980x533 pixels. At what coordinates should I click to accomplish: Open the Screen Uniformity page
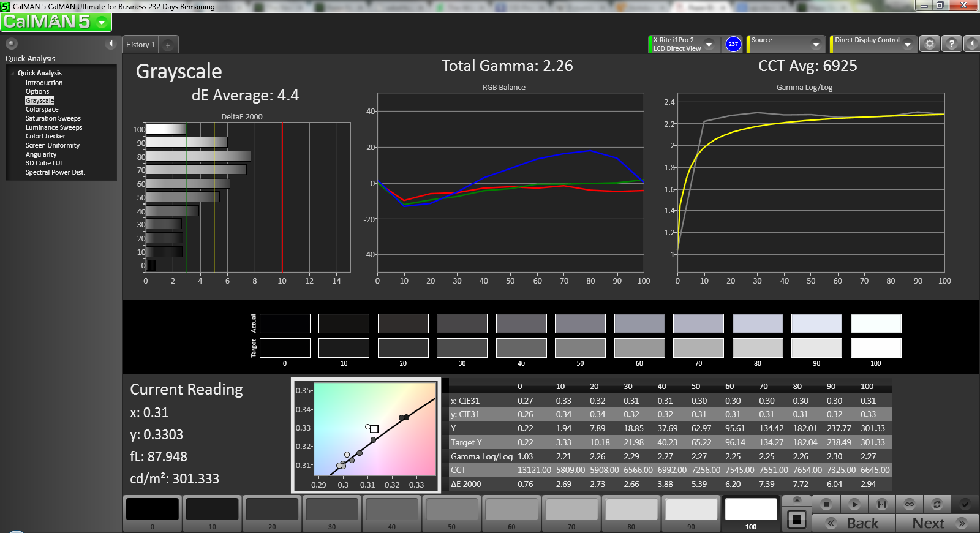(x=53, y=145)
